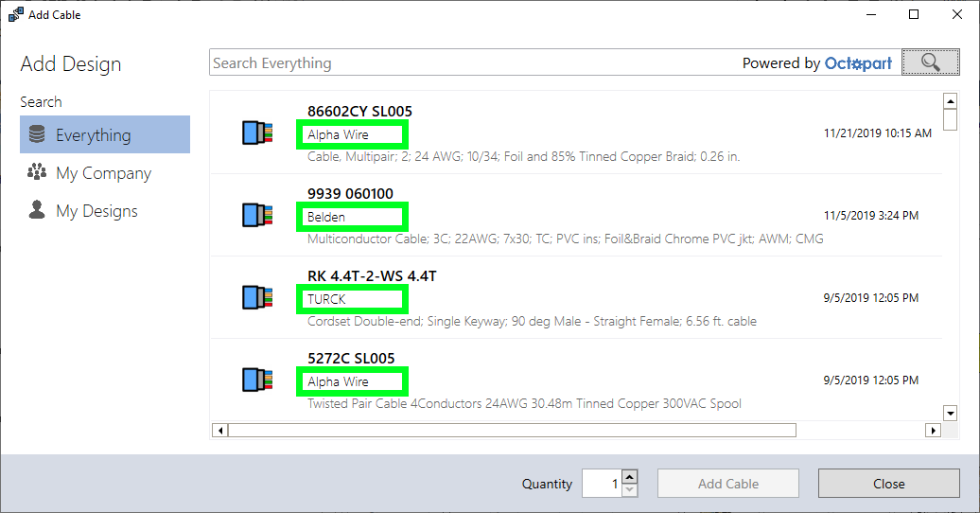This screenshot has height=513, width=980.
Task: Click the Octopart link
Action: pyautogui.click(x=858, y=63)
